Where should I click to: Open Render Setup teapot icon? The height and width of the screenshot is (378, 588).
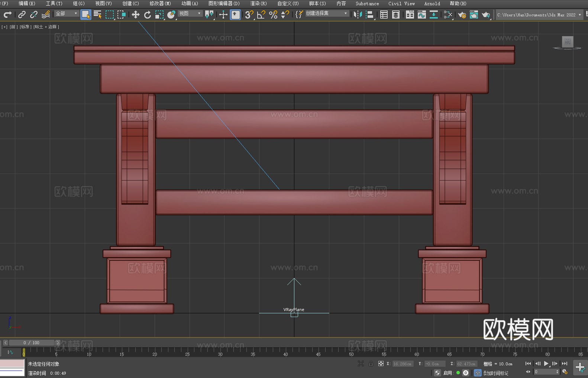click(462, 14)
